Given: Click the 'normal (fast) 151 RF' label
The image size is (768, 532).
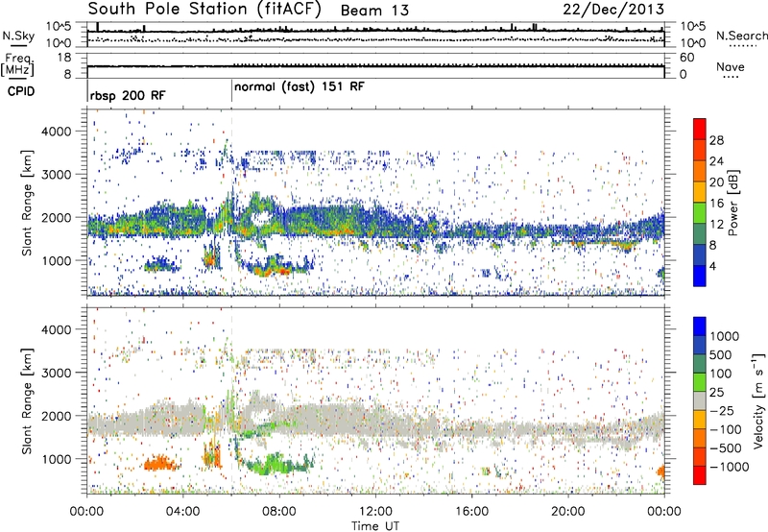Looking at the screenshot, I should [x=300, y=86].
